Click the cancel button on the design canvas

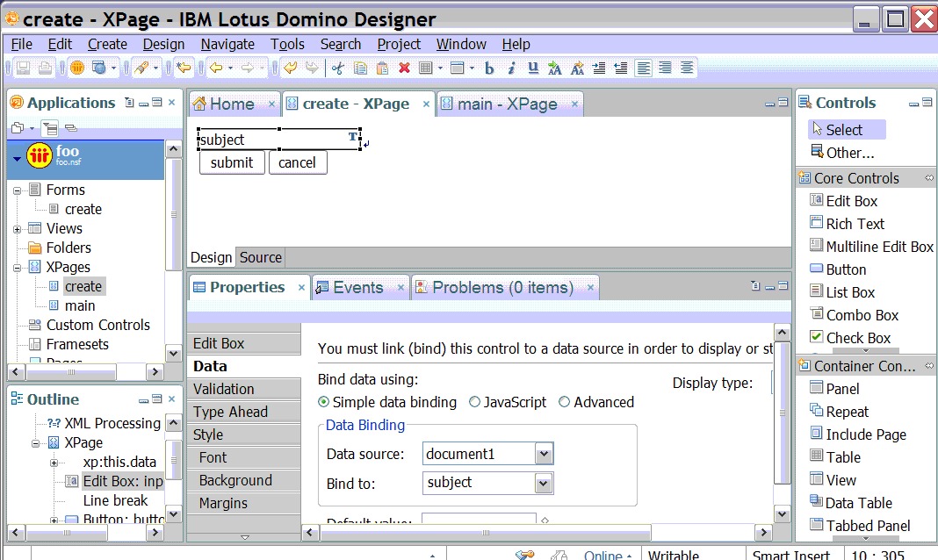click(x=298, y=162)
